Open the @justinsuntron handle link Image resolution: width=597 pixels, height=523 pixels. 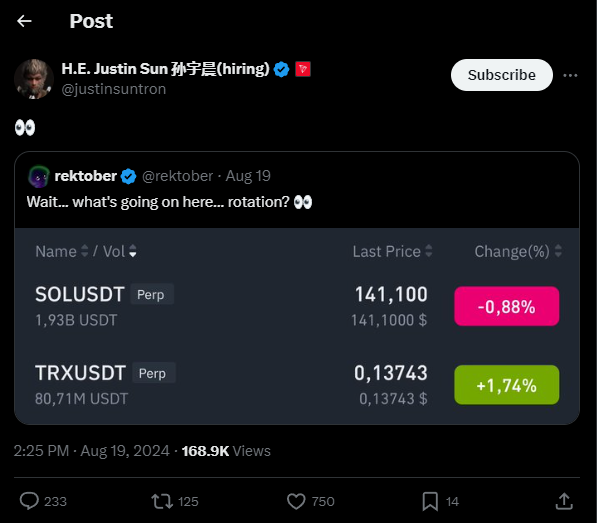113,89
